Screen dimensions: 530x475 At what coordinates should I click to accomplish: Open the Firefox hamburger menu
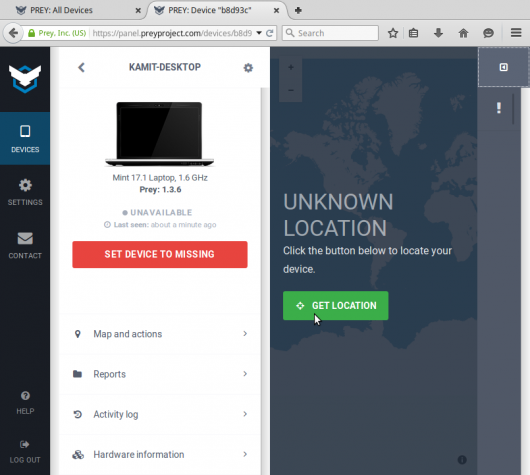click(x=516, y=33)
